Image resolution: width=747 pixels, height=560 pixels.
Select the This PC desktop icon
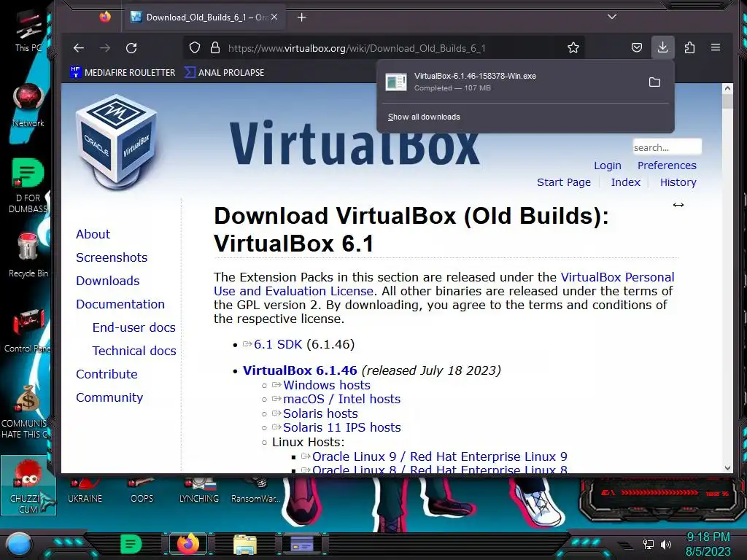[x=28, y=31]
